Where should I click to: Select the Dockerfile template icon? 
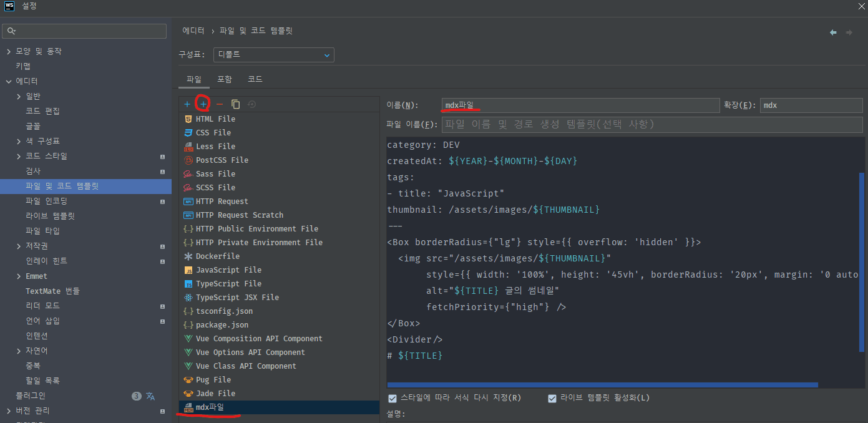pos(188,256)
